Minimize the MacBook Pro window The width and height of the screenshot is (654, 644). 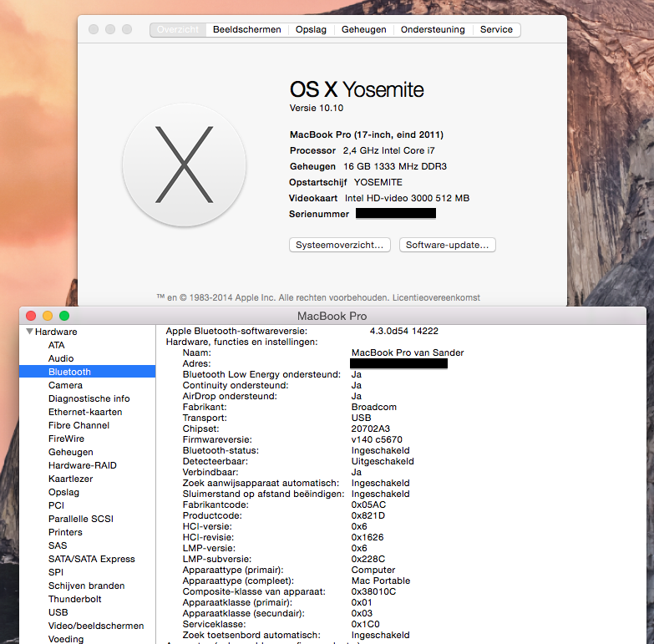[48, 316]
